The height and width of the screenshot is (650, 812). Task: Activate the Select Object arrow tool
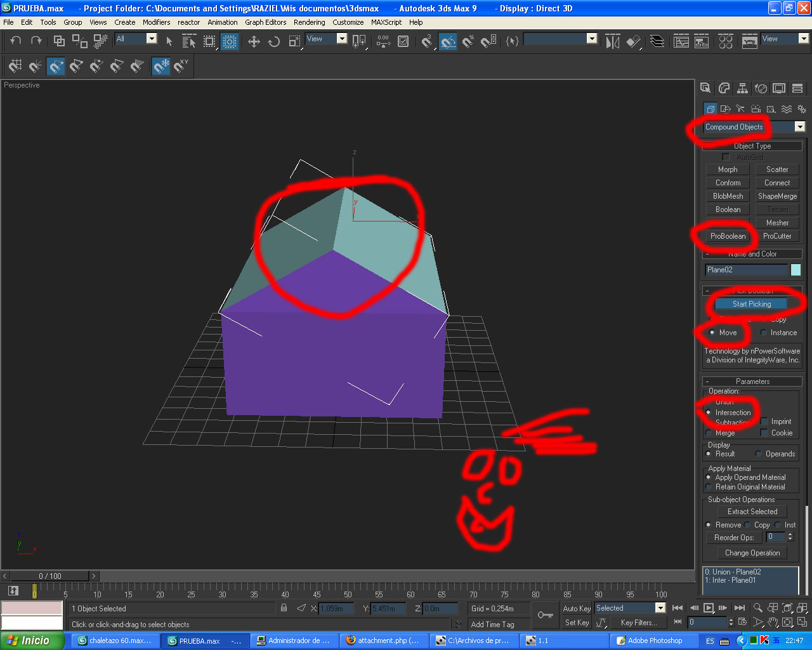tap(169, 41)
